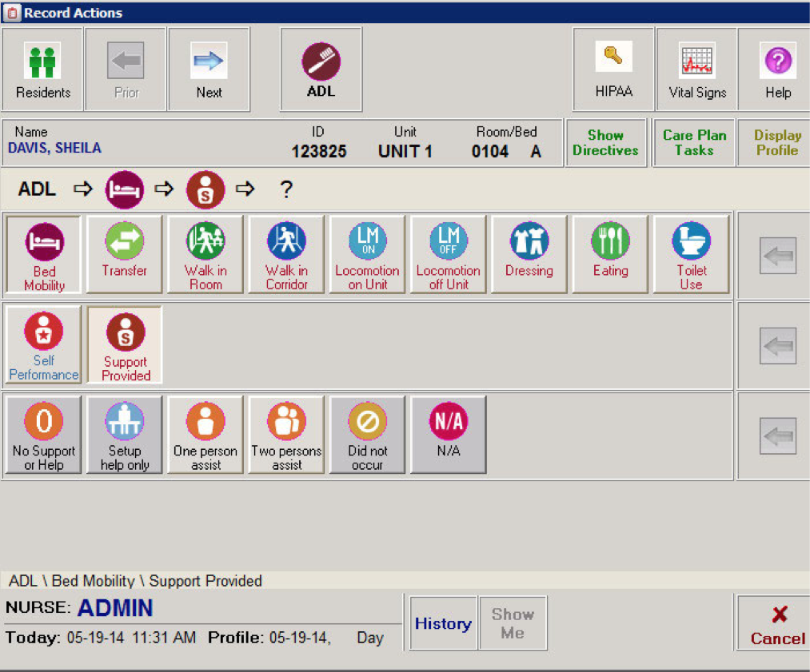Choose the Transfer activity icon
The height and width of the screenshot is (672, 810).
(124, 254)
